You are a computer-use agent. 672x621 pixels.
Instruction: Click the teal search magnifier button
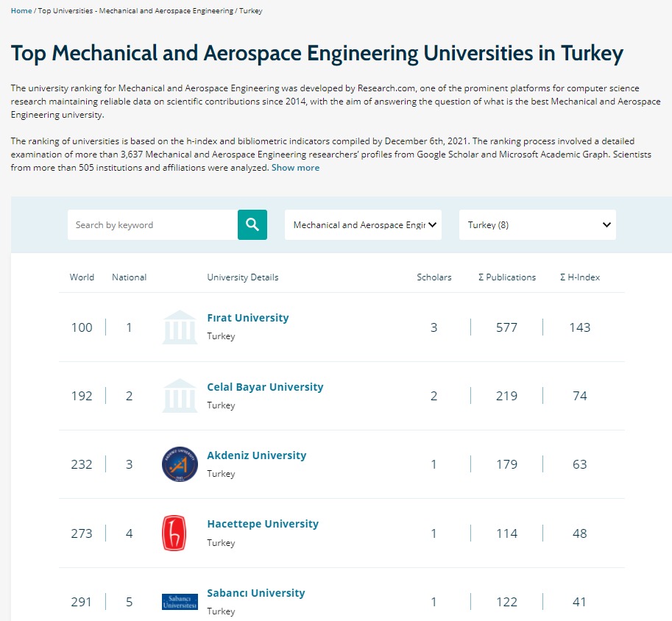click(252, 225)
